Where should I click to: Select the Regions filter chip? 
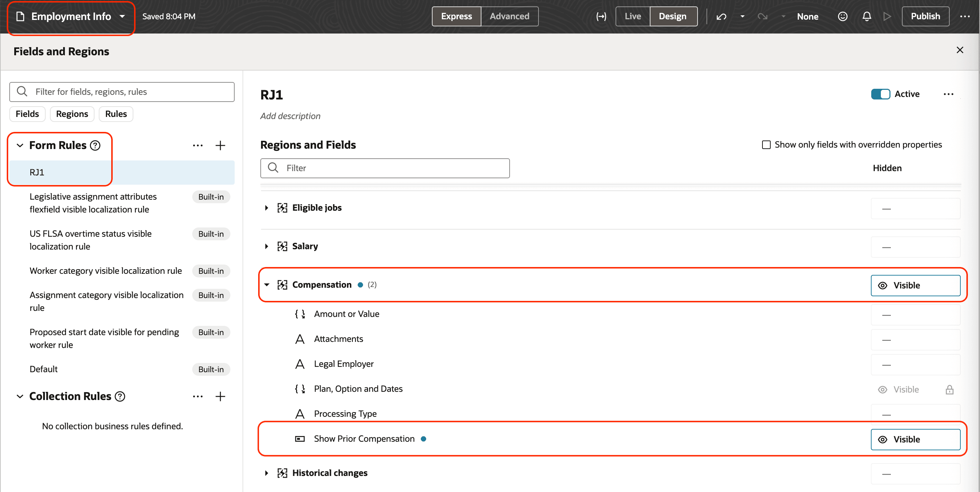[x=72, y=114]
